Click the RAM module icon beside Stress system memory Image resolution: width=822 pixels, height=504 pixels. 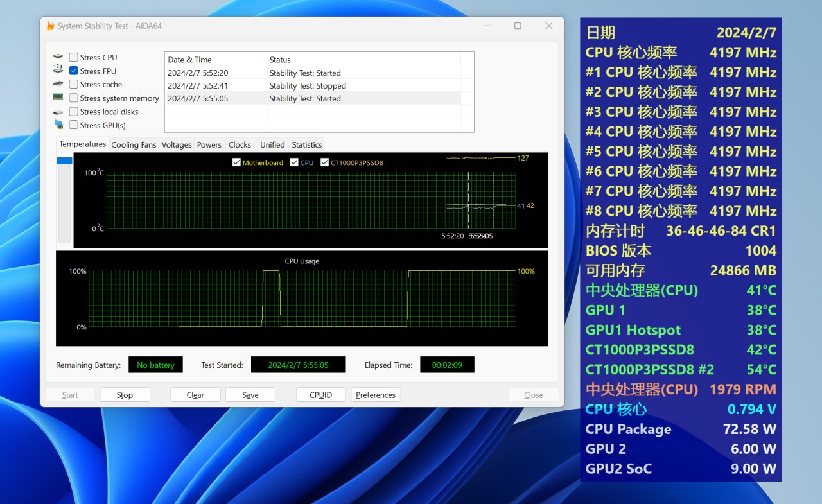[58, 98]
